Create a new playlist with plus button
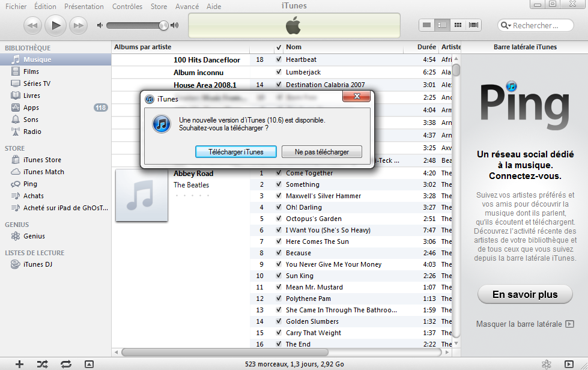 pyautogui.click(x=19, y=364)
